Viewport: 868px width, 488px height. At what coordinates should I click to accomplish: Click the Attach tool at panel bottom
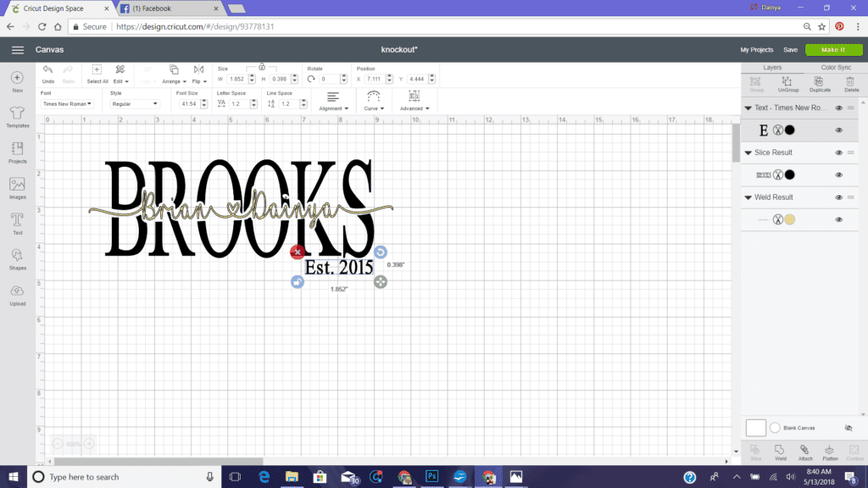coord(805,452)
